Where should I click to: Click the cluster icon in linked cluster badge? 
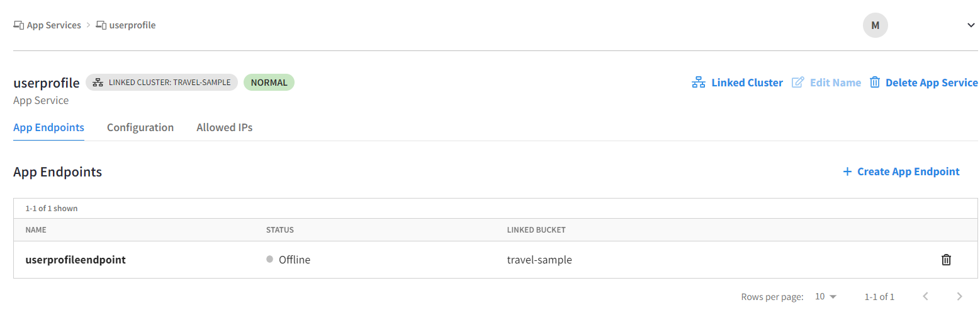[x=98, y=83]
